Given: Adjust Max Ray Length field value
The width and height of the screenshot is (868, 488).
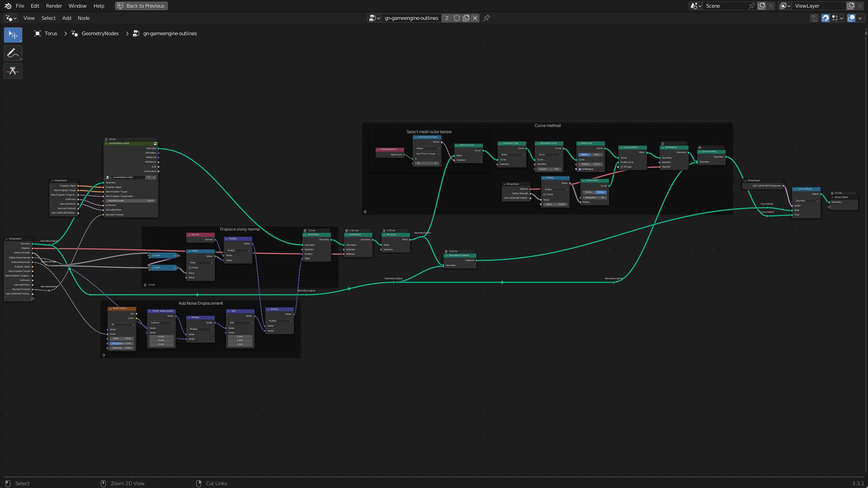Looking at the screenshot, I should pyautogui.click(x=131, y=201).
